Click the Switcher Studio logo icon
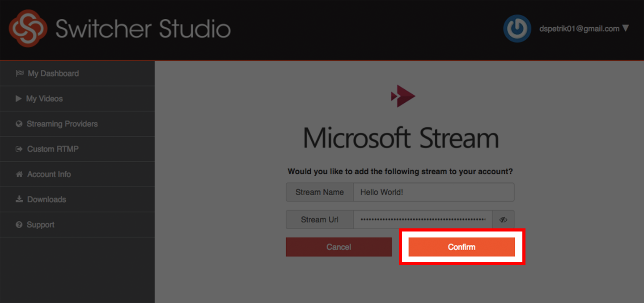The image size is (644, 303). click(28, 29)
